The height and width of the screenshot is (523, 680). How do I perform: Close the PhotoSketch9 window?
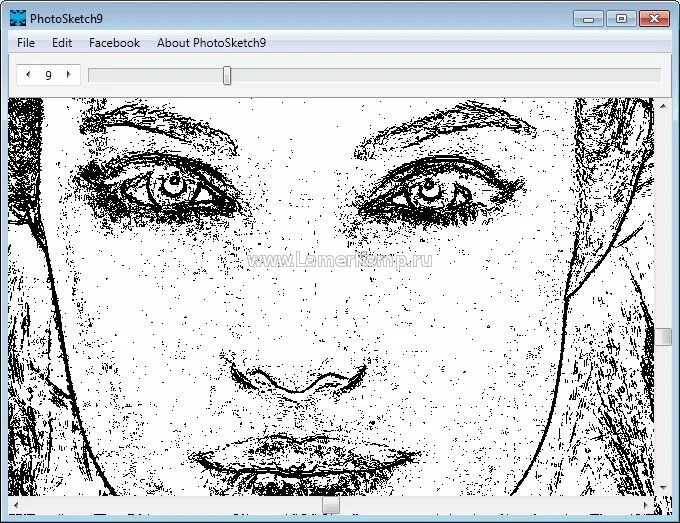point(654,19)
